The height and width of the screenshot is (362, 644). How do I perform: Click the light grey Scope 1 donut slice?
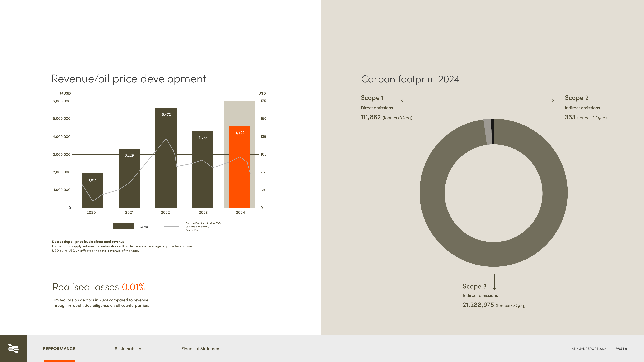(x=488, y=132)
